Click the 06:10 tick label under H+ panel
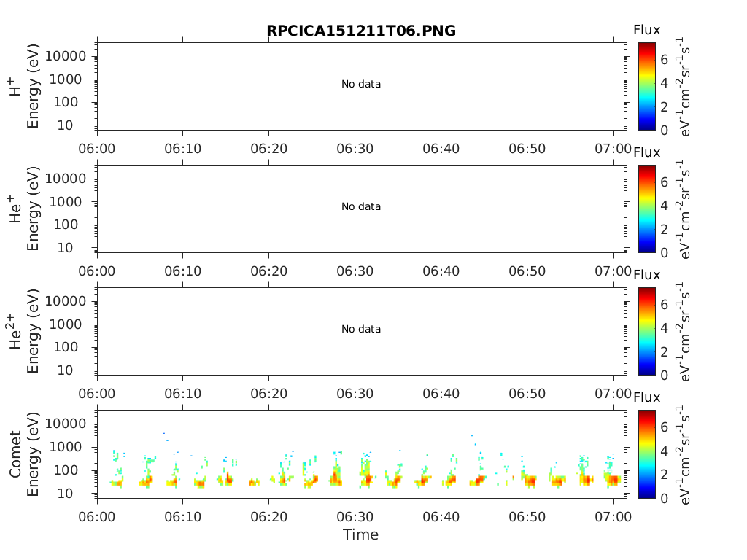The height and width of the screenshot is (560, 747). (183, 149)
